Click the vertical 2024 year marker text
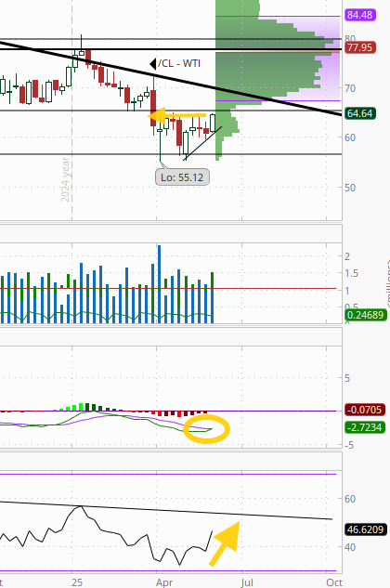Image resolution: width=390 pixels, height=588 pixels. pos(65,179)
